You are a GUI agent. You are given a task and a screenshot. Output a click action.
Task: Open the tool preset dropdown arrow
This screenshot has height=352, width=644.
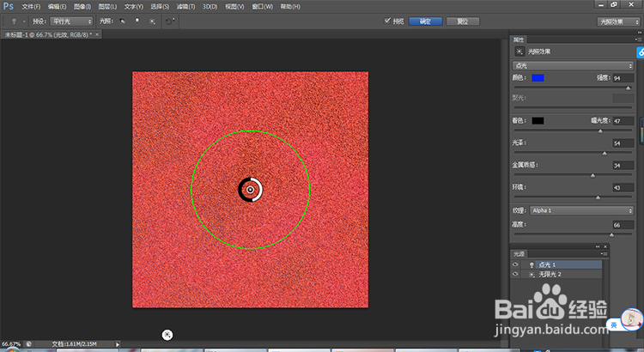tap(24, 21)
